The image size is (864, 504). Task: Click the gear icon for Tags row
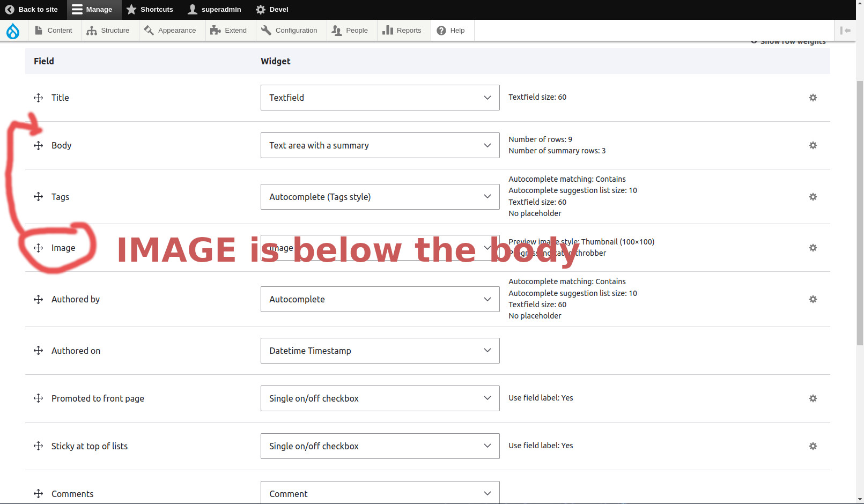[813, 197]
